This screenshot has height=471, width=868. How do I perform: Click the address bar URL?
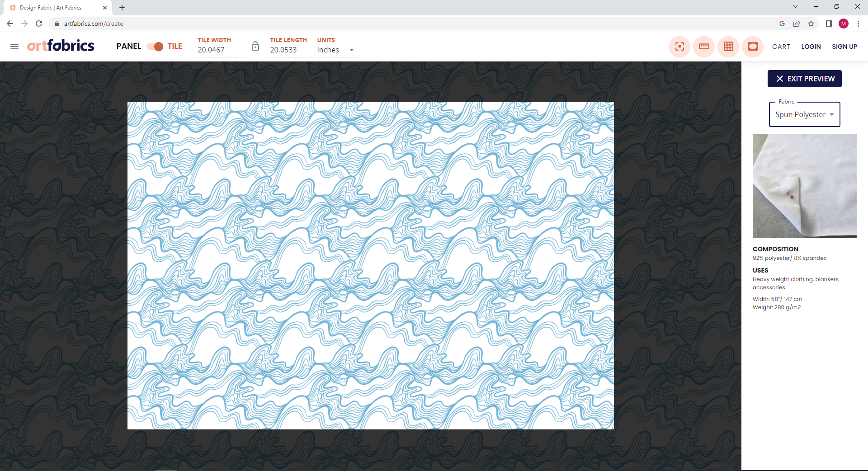[x=94, y=24]
